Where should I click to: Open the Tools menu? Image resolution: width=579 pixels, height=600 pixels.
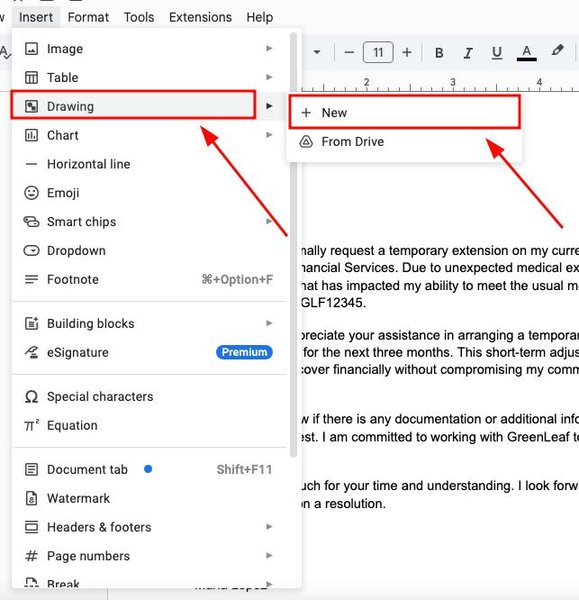click(x=139, y=17)
